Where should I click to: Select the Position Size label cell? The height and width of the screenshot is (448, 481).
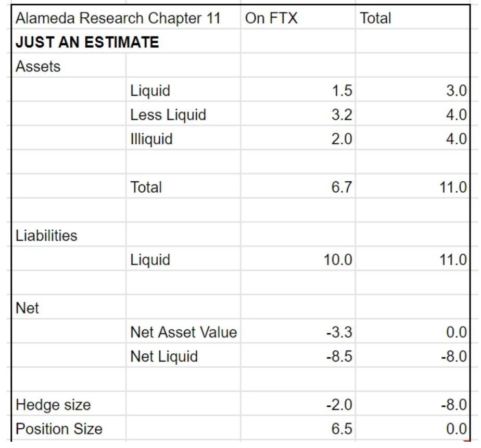69,428
